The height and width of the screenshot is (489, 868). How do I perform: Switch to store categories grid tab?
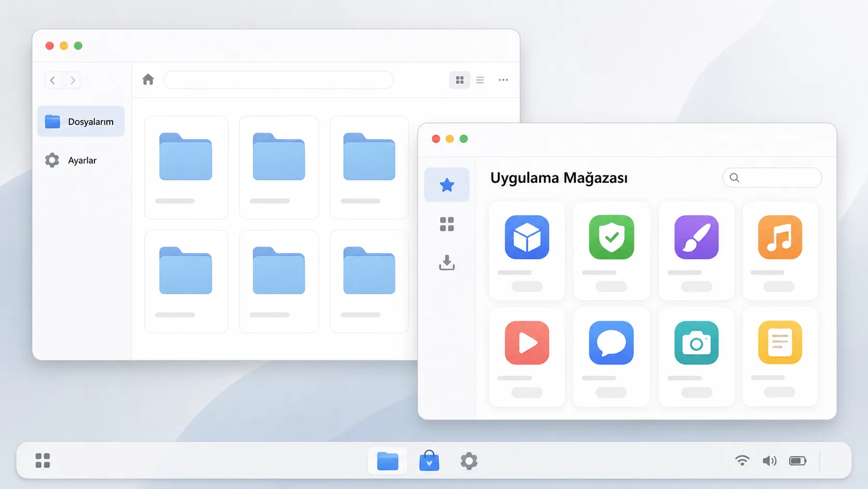point(447,224)
